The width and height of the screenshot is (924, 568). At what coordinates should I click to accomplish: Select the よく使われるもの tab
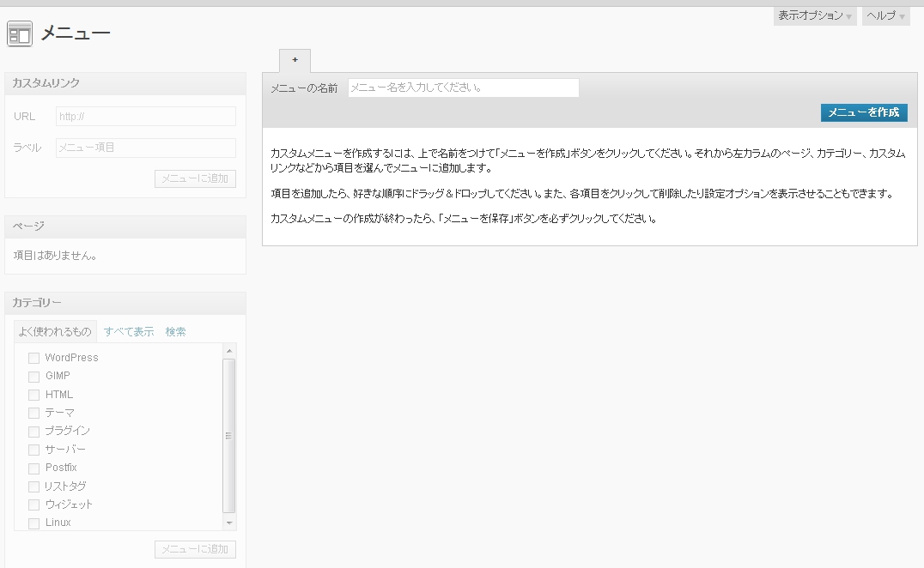[53, 329]
